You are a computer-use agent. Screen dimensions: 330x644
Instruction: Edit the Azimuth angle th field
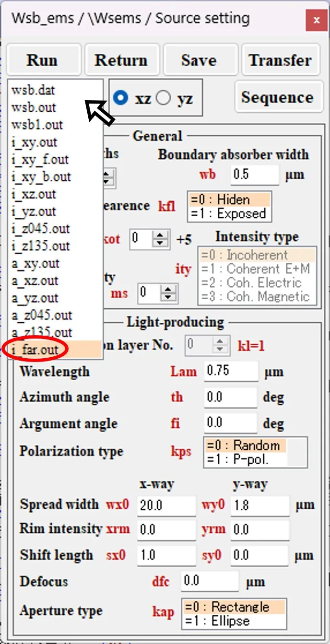230,397
